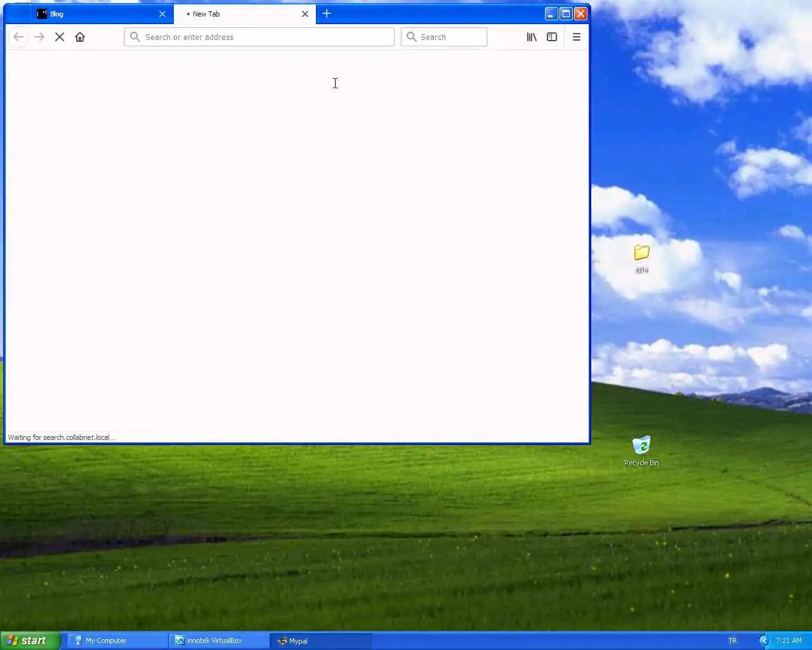
Task: Toggle the sidebar view
Action: click(x=552, y=37)
